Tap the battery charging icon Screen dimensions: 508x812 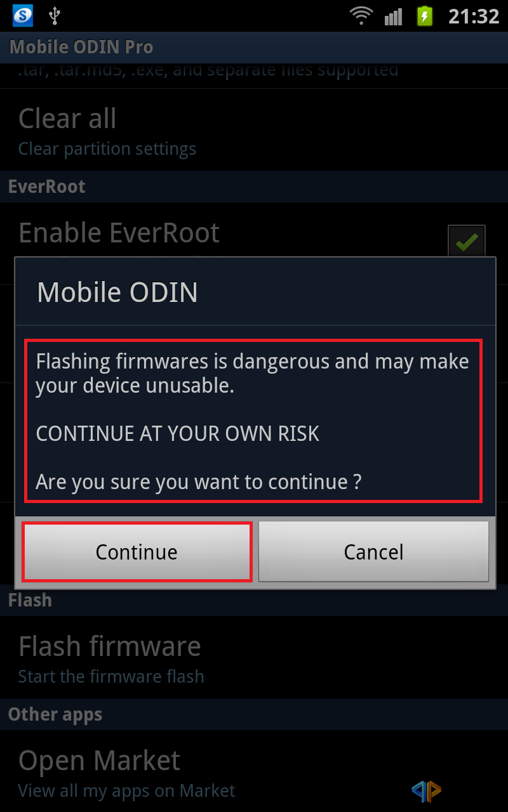[x=424, y=15]
